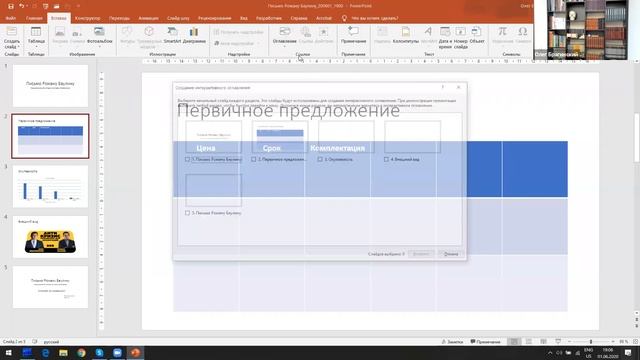Click the Вставить button in the dialog
Screen dimensions: 640x360
coord(421,254)
